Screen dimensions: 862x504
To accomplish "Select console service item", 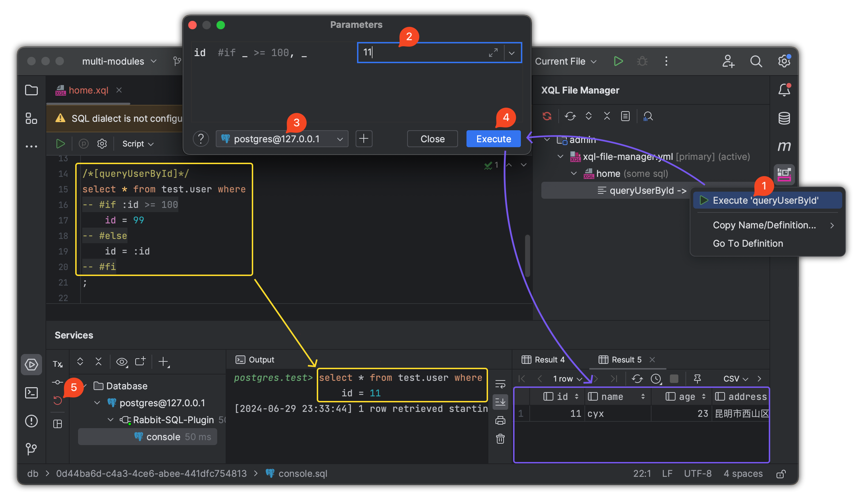I will tap(147, 437).
